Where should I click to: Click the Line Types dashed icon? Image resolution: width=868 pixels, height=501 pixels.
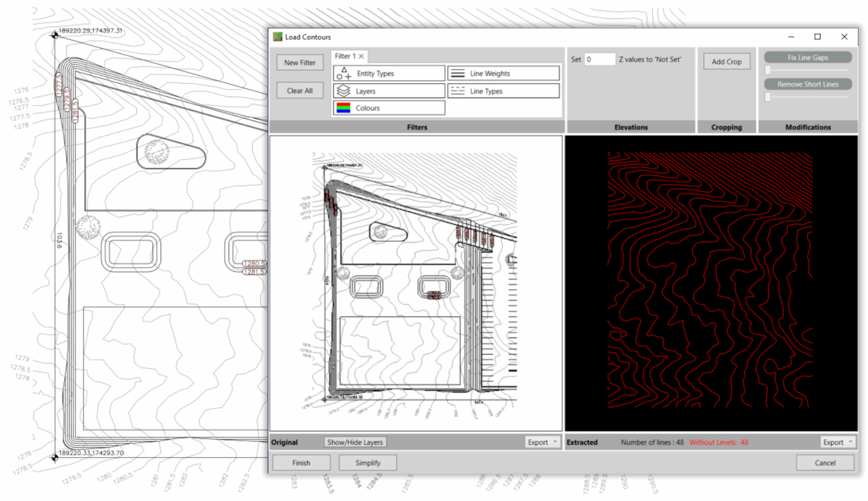click(x=458, y=91)
